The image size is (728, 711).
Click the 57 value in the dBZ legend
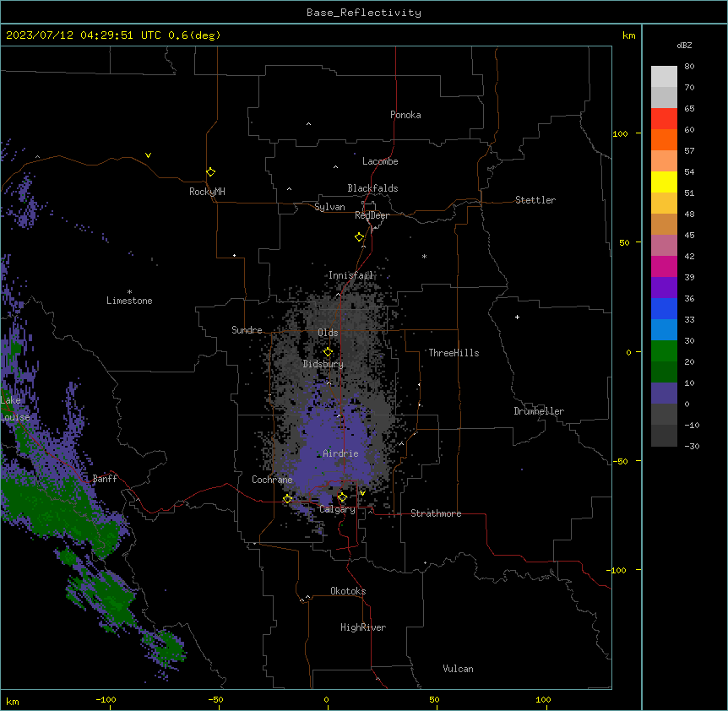click(689, 151)
